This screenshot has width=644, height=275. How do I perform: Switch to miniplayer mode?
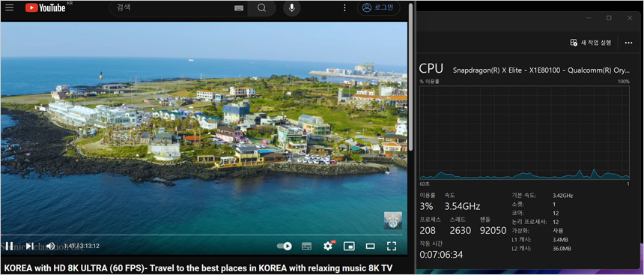click(349, 246)
